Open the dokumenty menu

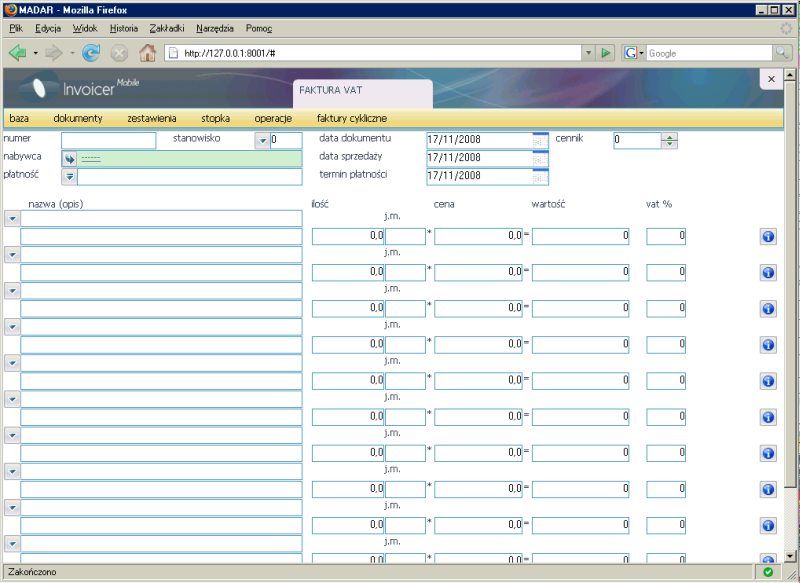click(x=78, y=118)
